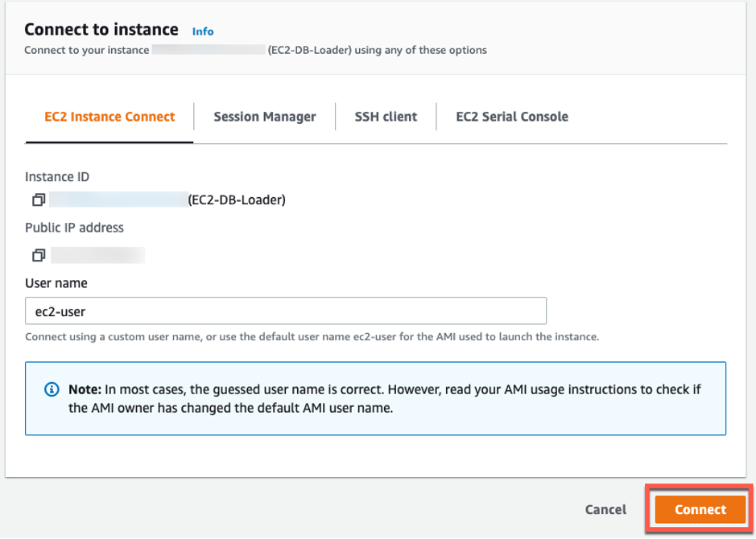Screen dimensions: 756x539
Task: Click the Connect to instance heading
Action: (101, 30)
